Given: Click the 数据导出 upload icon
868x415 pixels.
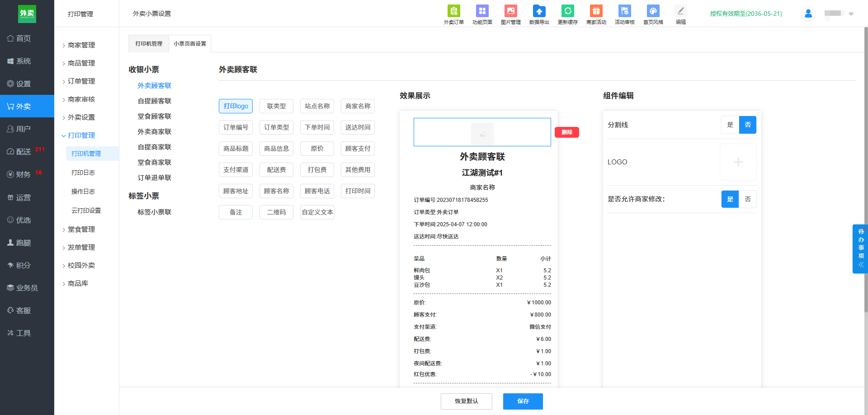Looking at the screenshot, I should click(x=539, y=11).
